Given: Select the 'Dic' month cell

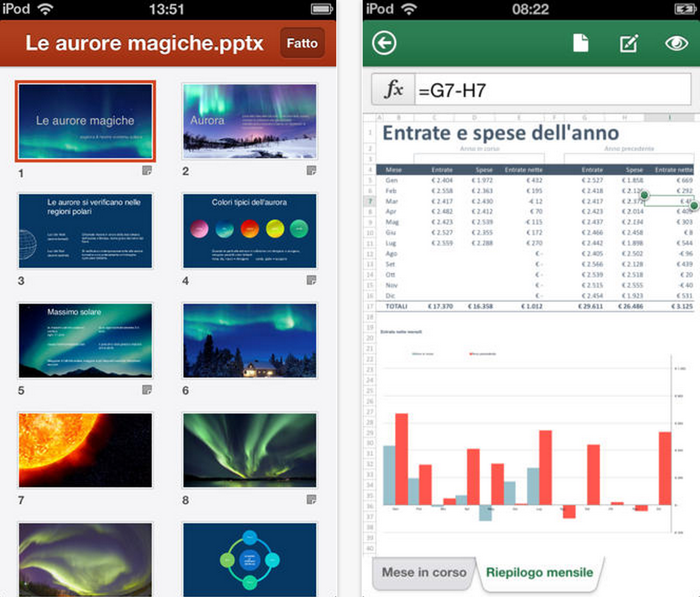Looking at the screenshot, I should point(391,296).
